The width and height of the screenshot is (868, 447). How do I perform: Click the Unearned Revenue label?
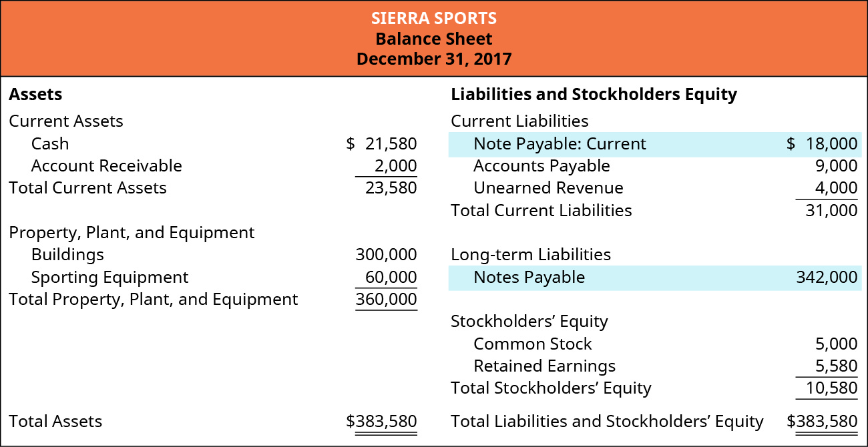pos(548,187)
